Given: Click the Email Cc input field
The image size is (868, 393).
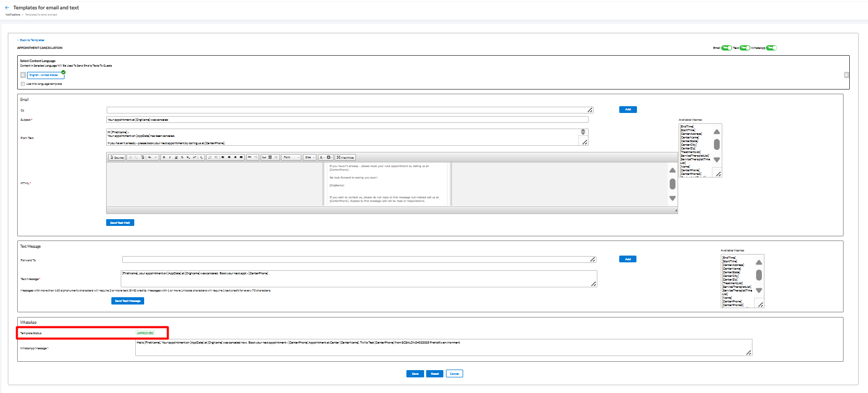Looking at the screenshot, I should [x=350, y=110].
